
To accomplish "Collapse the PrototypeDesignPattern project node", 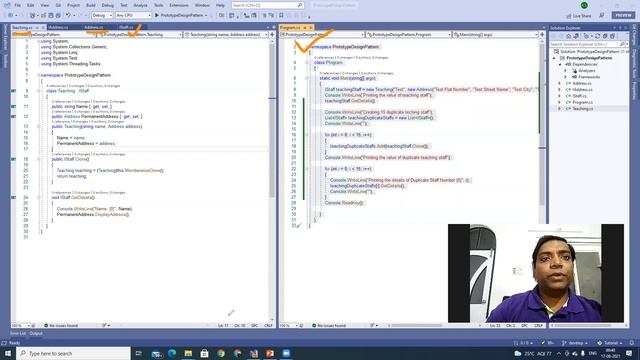I will coord(554,58).
